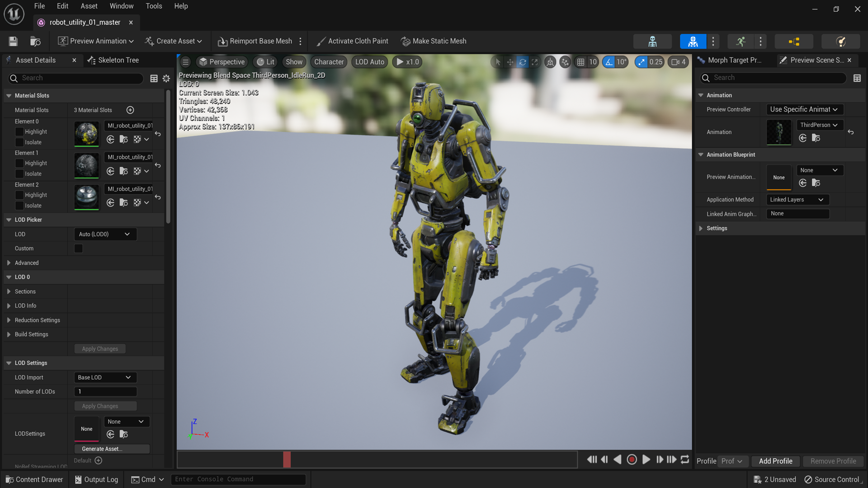Screen dimensions: 868x488
Task: Browse to asset in Content Browser
Action: pyautogui.click(x=36, y=41)
